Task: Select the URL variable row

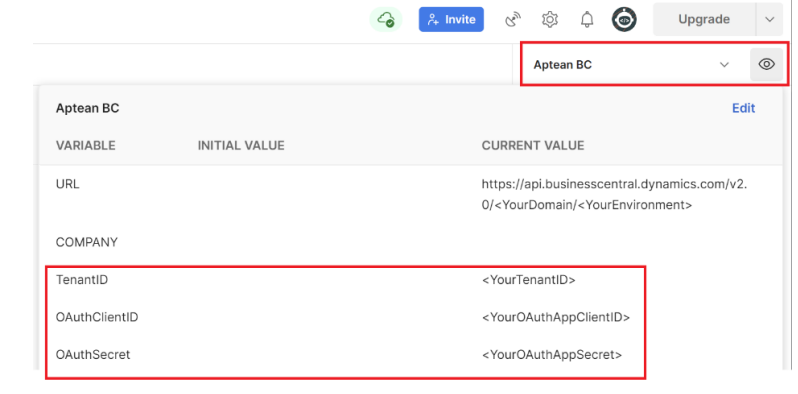Action: tap(411, 194)
